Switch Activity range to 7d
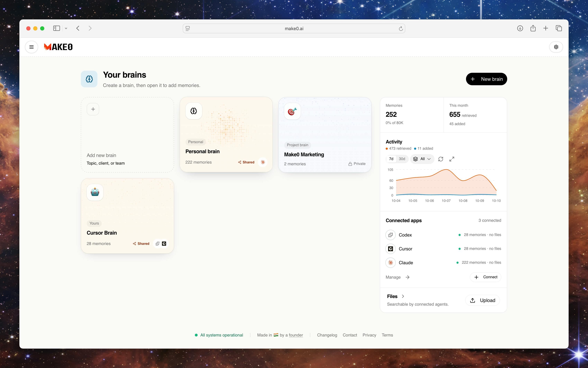588x368 pixels. pyautogui.click(x=391, y=159)
